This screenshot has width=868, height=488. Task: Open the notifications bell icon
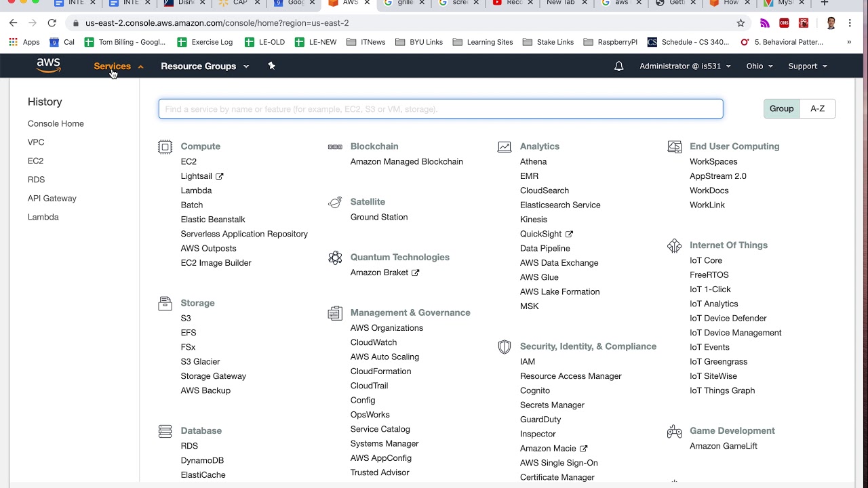(618, 66)
